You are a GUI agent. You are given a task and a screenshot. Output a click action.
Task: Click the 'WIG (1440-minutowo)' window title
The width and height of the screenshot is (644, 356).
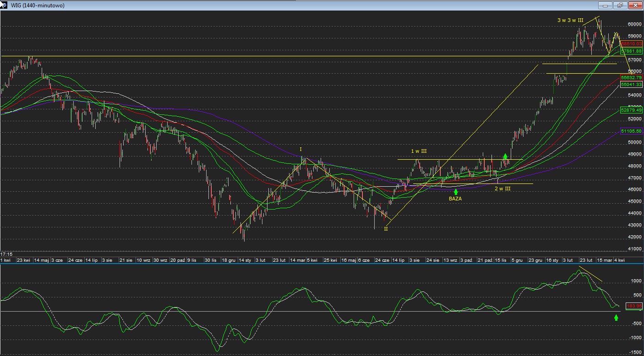click(x=38, y=5)
